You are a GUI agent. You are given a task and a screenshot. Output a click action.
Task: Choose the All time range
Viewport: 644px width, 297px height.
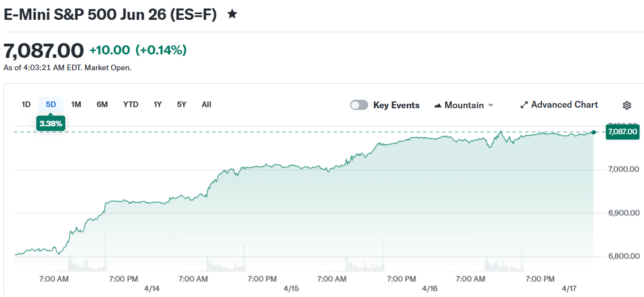tap(206, 105)
